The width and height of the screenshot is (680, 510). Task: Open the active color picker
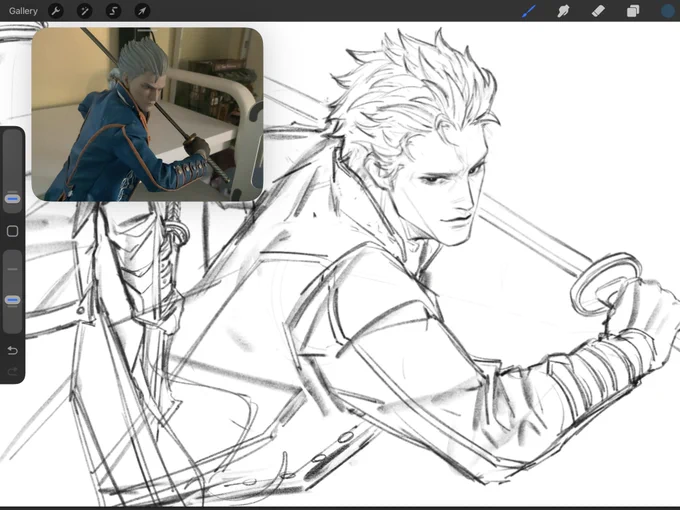(668, 11)
